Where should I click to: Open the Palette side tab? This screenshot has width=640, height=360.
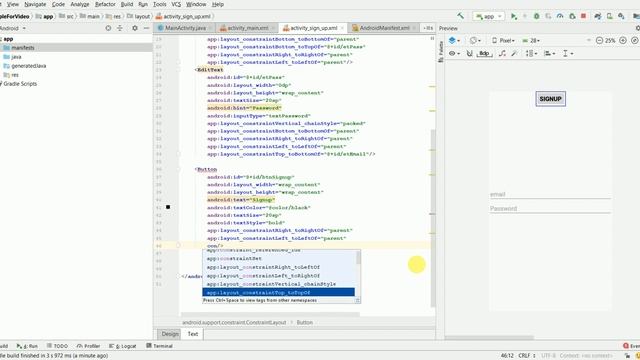click(x=440, y=52)
